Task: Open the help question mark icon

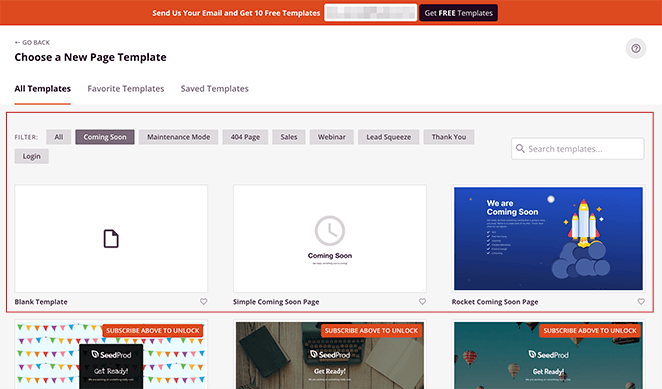Action: [x=635, y=48]
